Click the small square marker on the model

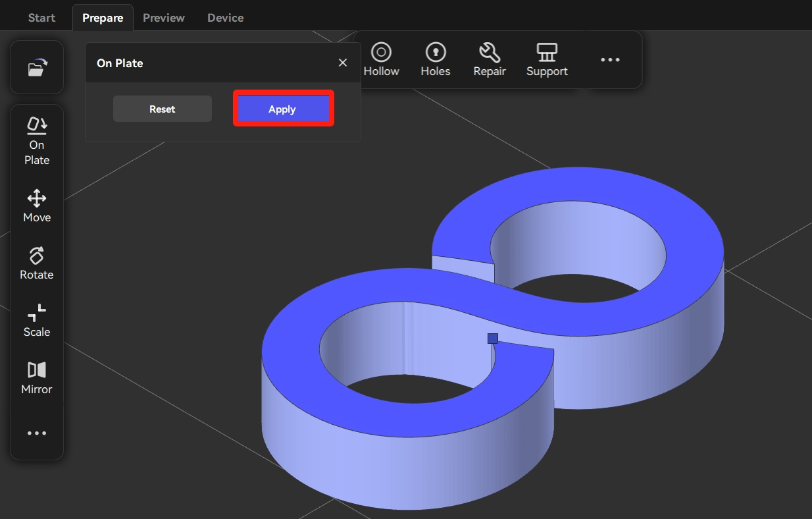tap(493, 339)
